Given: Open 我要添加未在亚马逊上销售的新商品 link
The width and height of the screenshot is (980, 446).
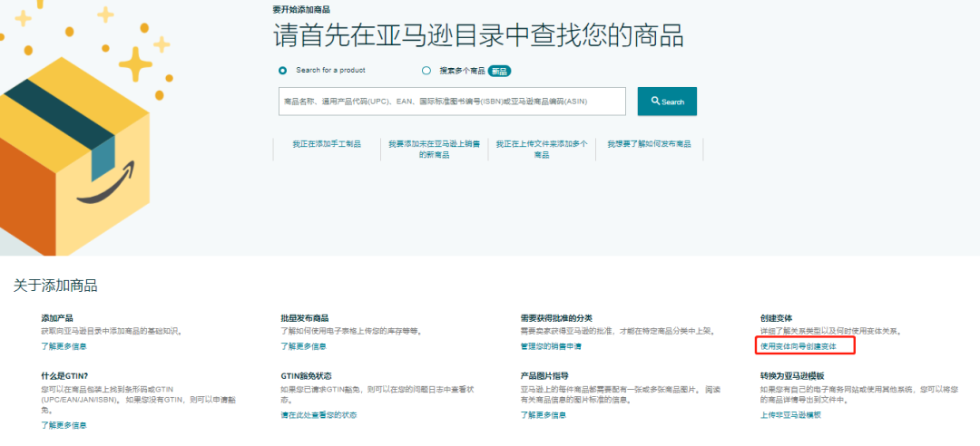Looking at the screenshot, I should (x=435, y=150).
